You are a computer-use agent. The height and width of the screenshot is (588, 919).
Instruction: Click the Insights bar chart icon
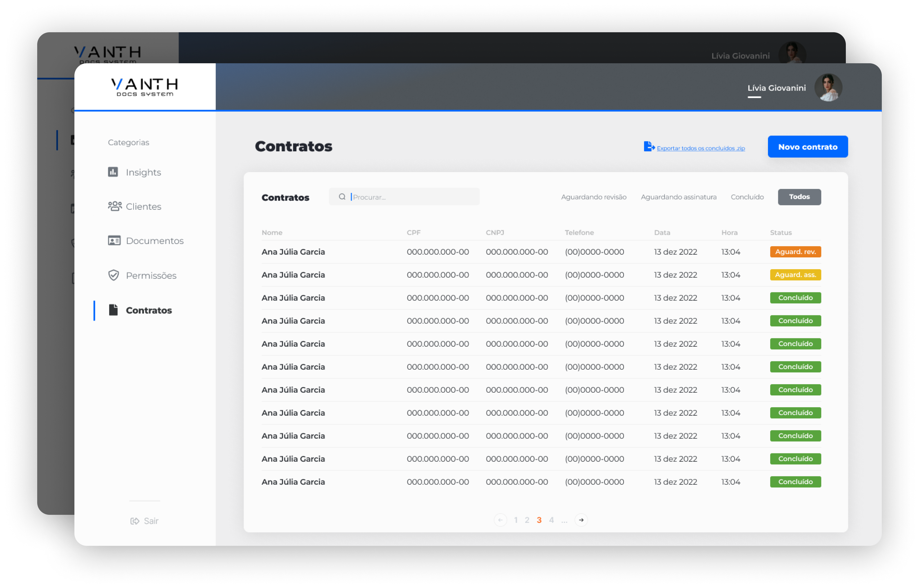point(113,172)
